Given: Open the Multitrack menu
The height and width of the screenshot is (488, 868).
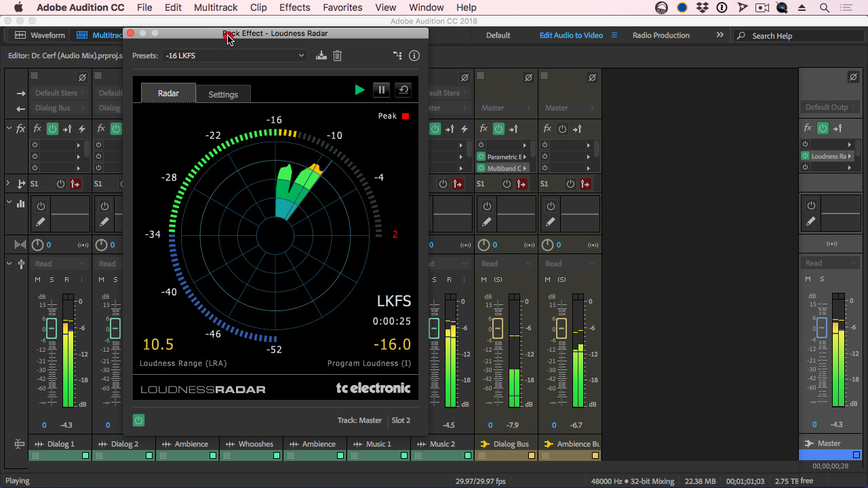Looking at the screenshot, I should point(216,7).
